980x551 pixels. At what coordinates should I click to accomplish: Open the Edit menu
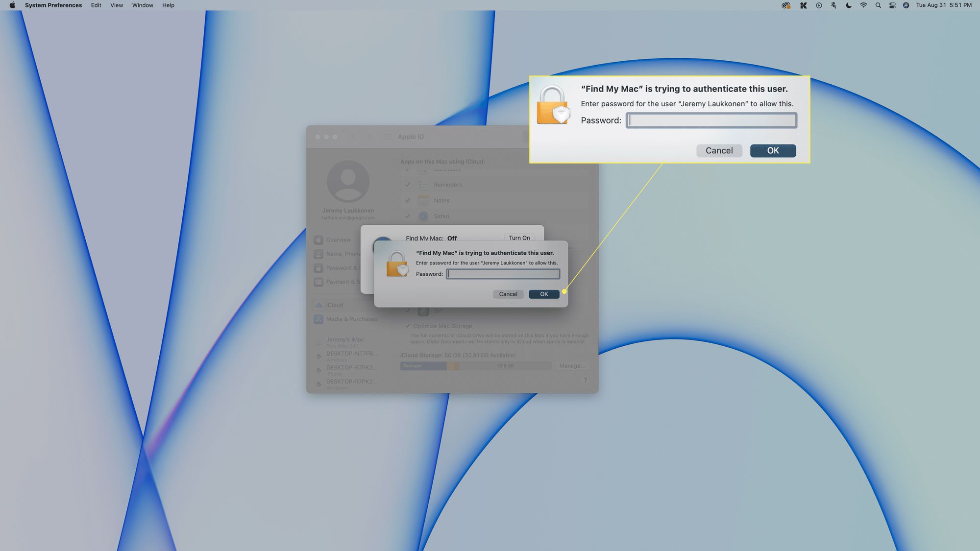96,5
